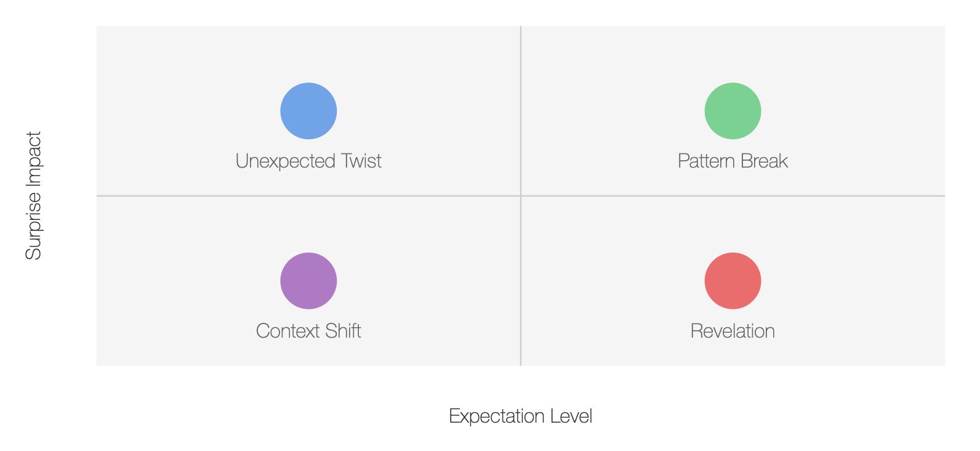The image size is (980, 451).
Task: Select the red Revelation circle
Action: (x=733, y=281)
